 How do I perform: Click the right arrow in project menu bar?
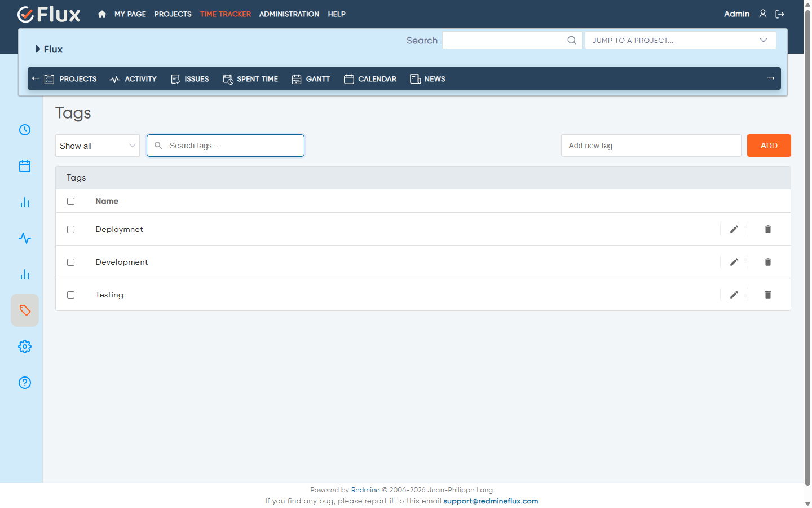click(771, 78)
